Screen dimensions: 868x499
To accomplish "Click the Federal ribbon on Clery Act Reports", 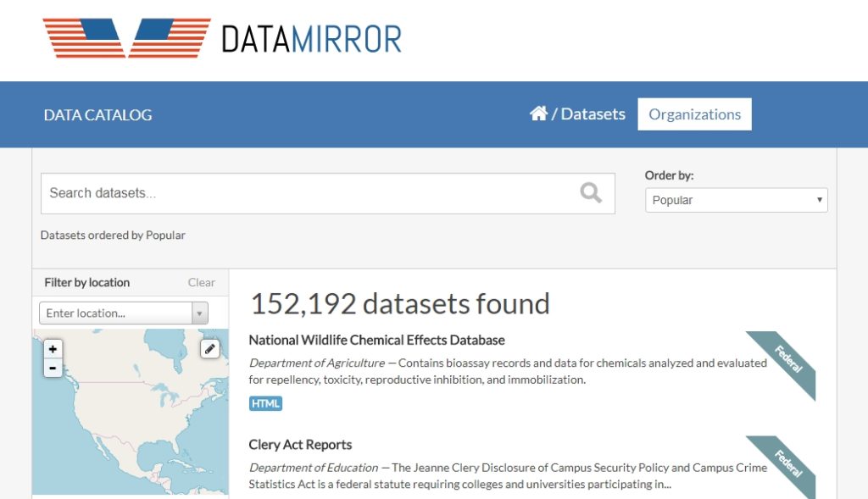I will [787, 463].
